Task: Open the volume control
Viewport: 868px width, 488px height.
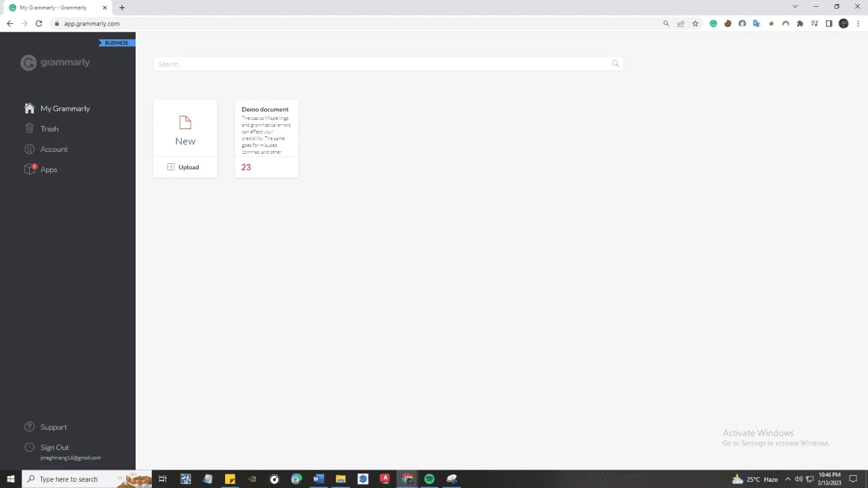Action: click(798, 479)
